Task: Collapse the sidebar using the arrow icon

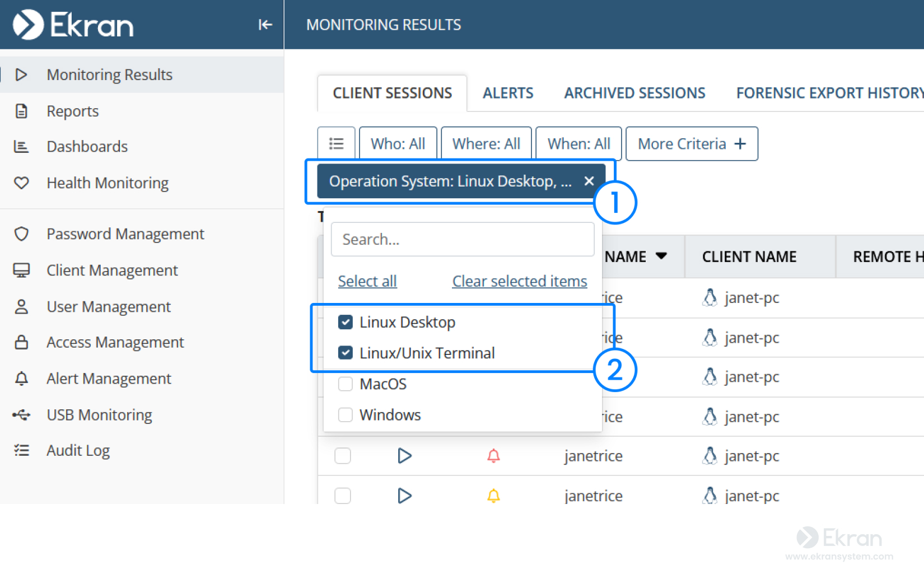Action: pos(265,25)
